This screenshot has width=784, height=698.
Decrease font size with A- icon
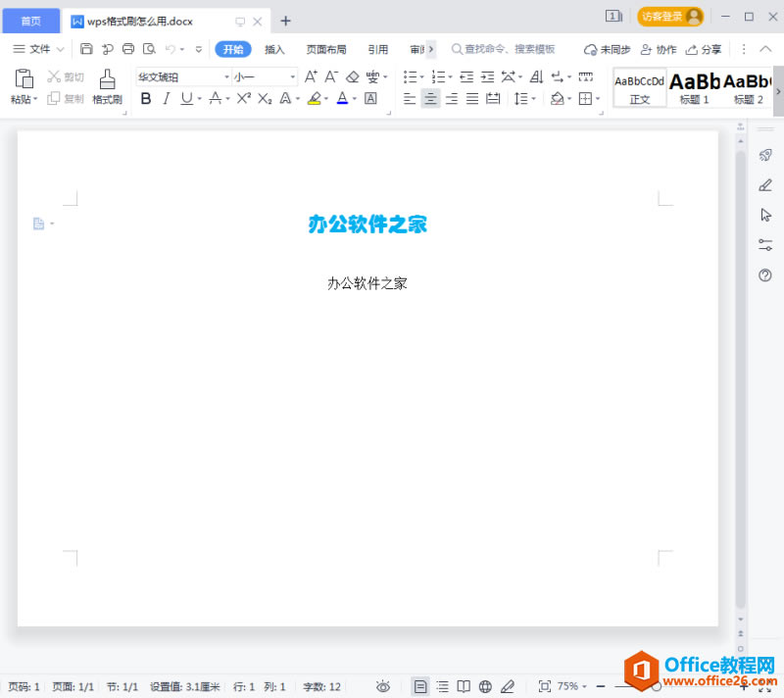(x=331, y=76)
